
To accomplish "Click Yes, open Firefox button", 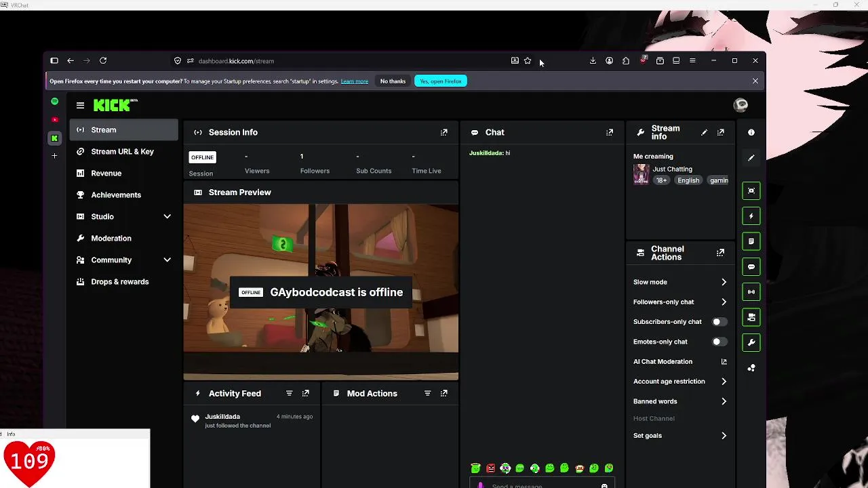I will pos(441,81).
